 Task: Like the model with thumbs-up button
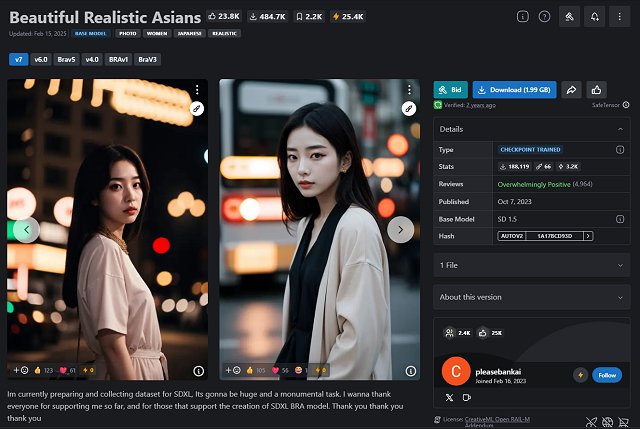click(x=596, y=89)
